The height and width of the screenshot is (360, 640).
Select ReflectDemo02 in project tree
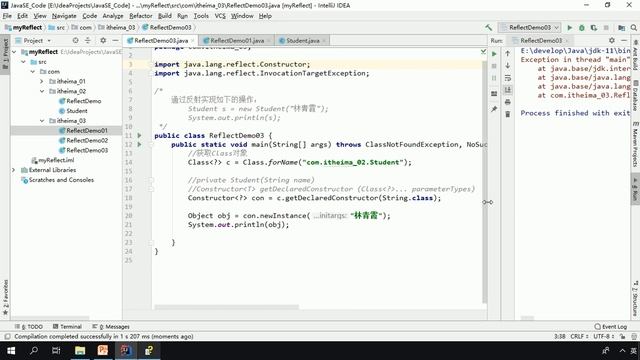(87, 140)
